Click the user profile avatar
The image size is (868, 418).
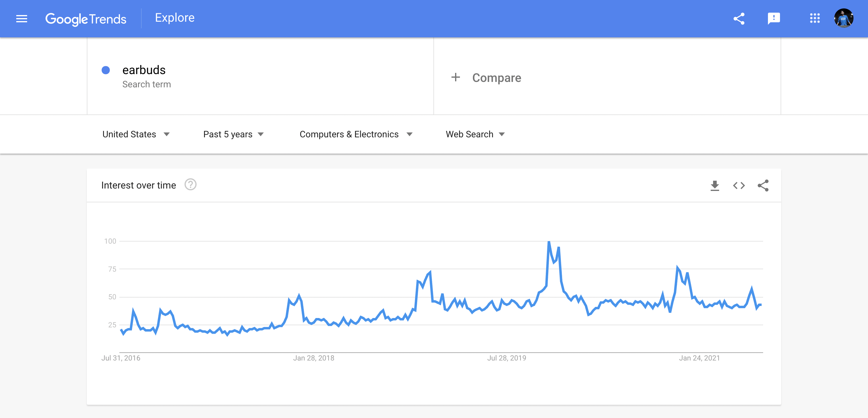pos(843,18)
